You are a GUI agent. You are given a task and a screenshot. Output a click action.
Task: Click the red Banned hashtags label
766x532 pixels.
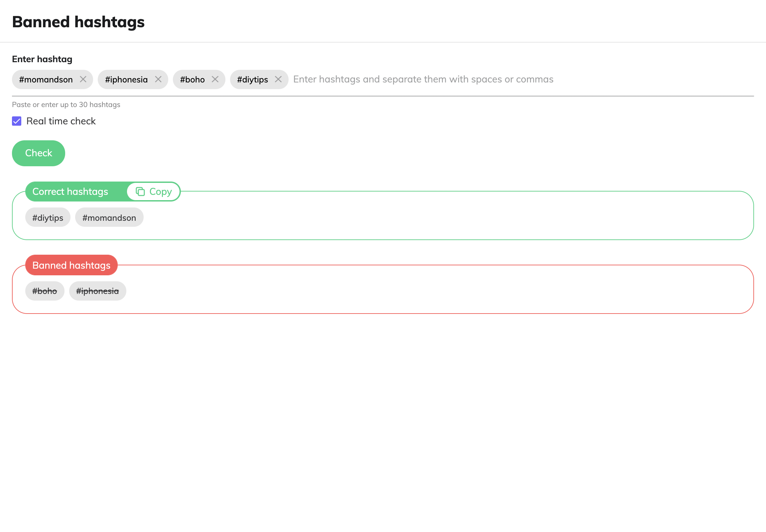[x=71, y=265]
